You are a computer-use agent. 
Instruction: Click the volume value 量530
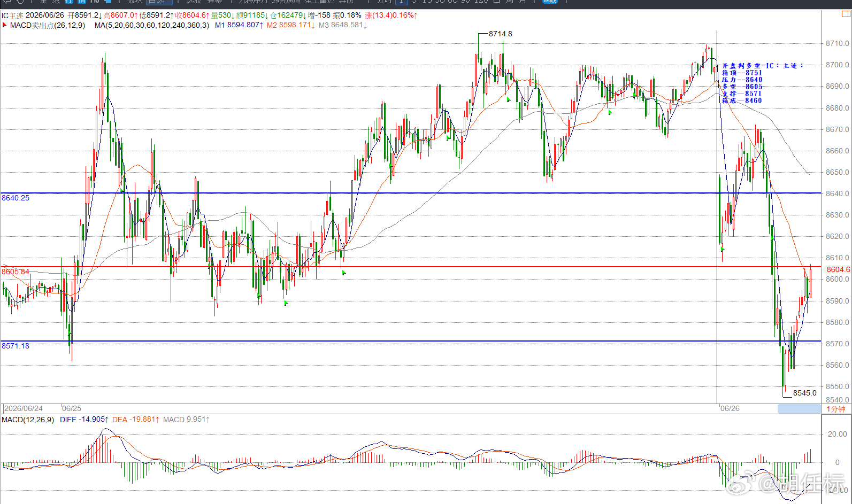pos(223,15)
